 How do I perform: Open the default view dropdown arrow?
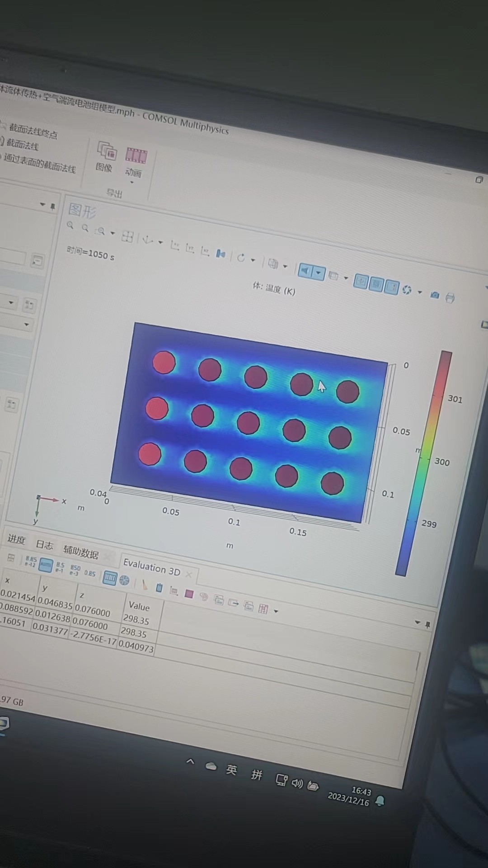(160, 242)
